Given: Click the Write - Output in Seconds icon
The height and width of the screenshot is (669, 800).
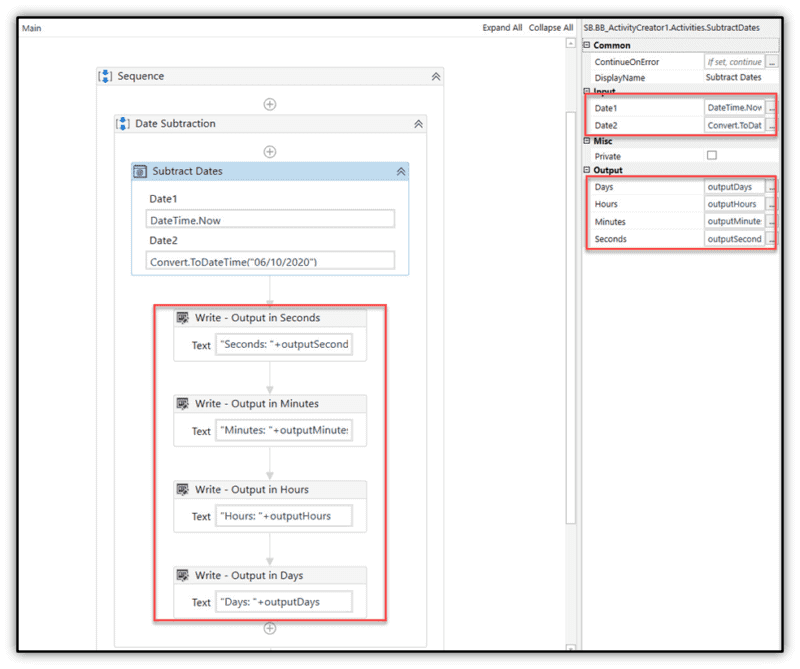Looking at the screenshot, I should coord(183,317).
